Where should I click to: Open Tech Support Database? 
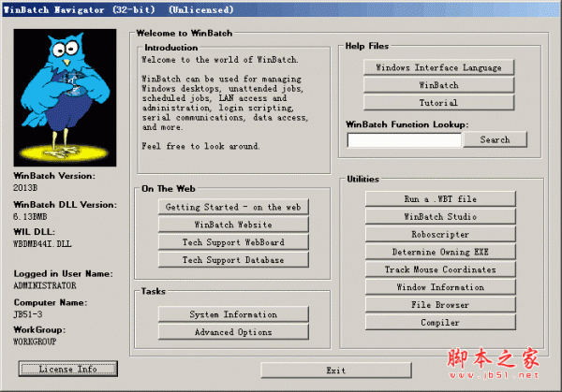click(233, 259)
